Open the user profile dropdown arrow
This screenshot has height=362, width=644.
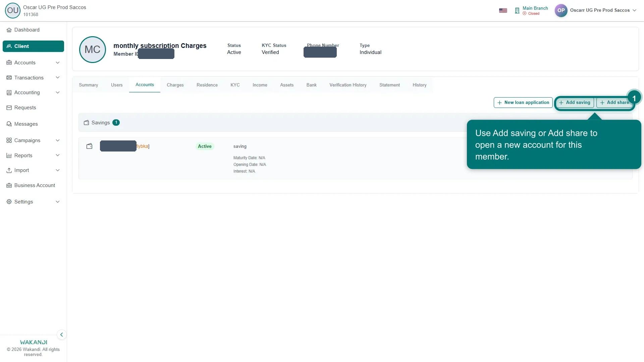[x=634, y=10]
